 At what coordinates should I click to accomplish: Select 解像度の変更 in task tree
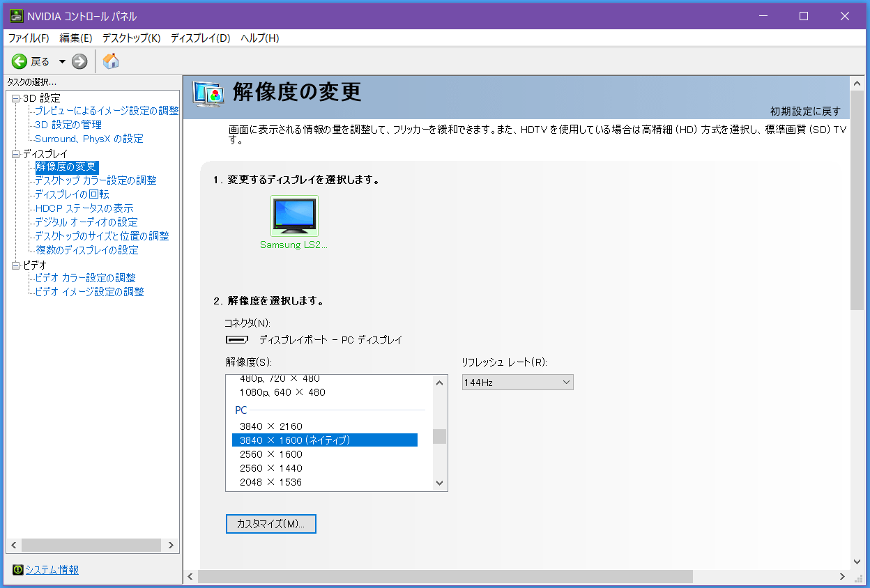tap(66, 167)
